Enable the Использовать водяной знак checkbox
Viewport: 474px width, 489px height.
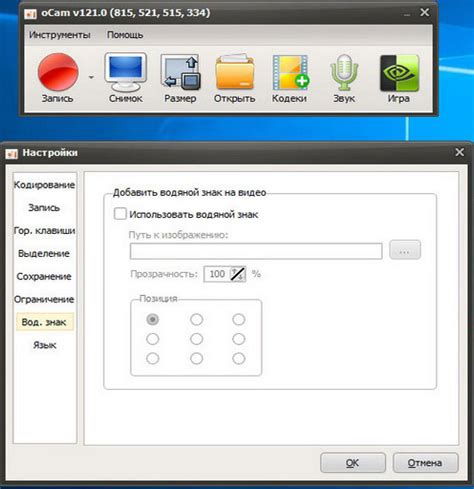[x=120, y=214]
